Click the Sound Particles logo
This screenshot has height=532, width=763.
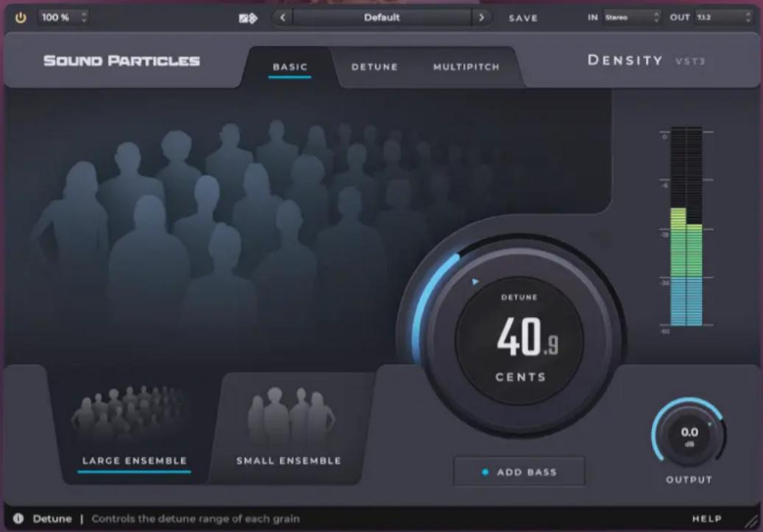(x=121, y=61)
